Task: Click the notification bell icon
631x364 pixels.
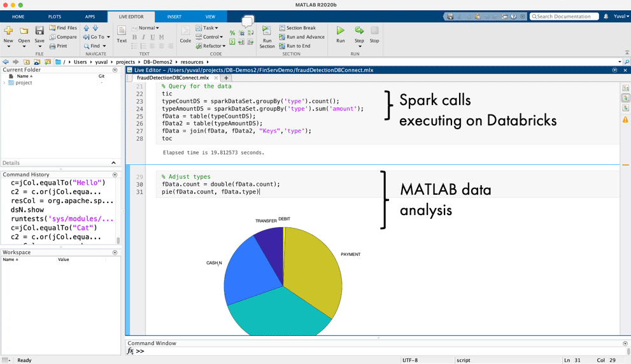Action: [x=606, y=17]
